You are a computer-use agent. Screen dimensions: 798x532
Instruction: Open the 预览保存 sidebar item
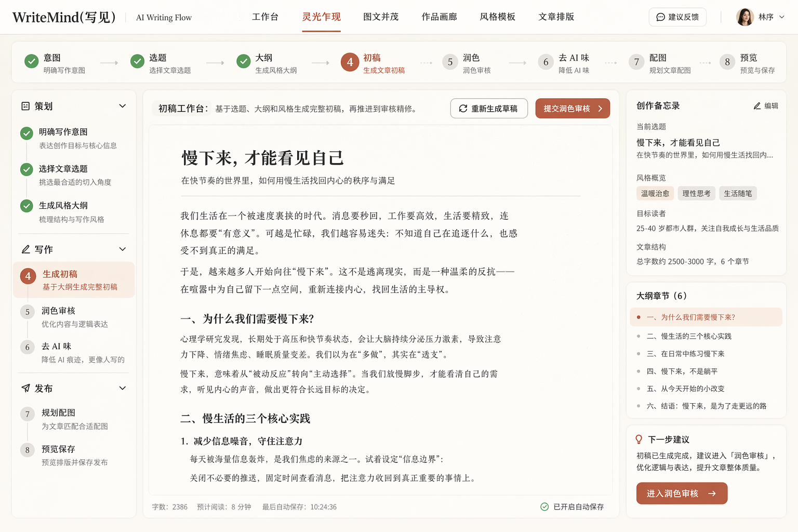point(74,456)
